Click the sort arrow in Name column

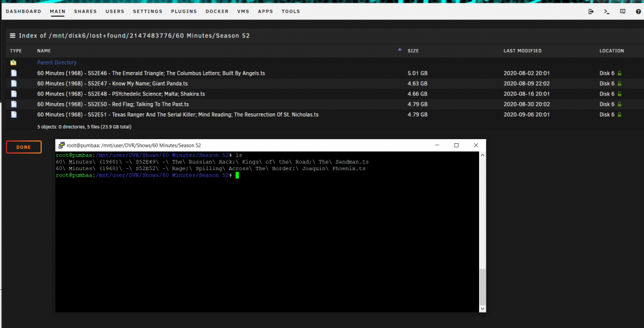pyautogui.click(x=400, y=50)
